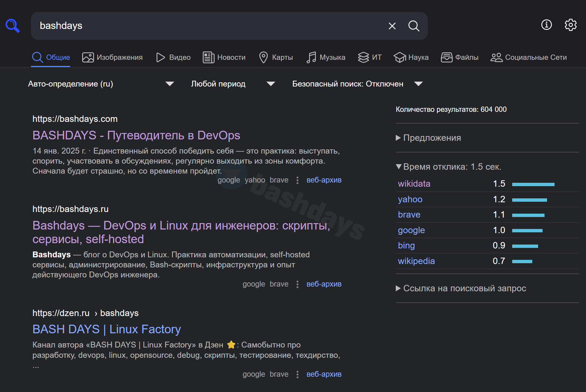Switch to Изображения tab
Screen dimensions: 586x392
[x=113, y=57]
